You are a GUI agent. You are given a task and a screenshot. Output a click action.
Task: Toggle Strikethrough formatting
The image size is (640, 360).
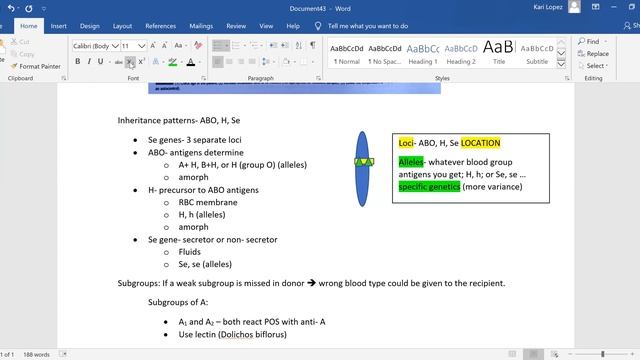(118, 62)
